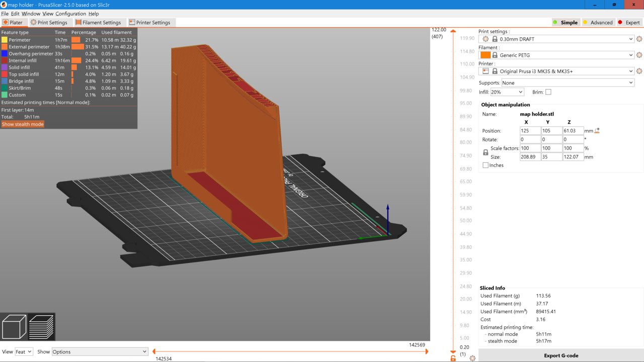Click the bottom thumb of vertical layer slider
Screen dimensions: 644x362
click(x=453, y=351)
